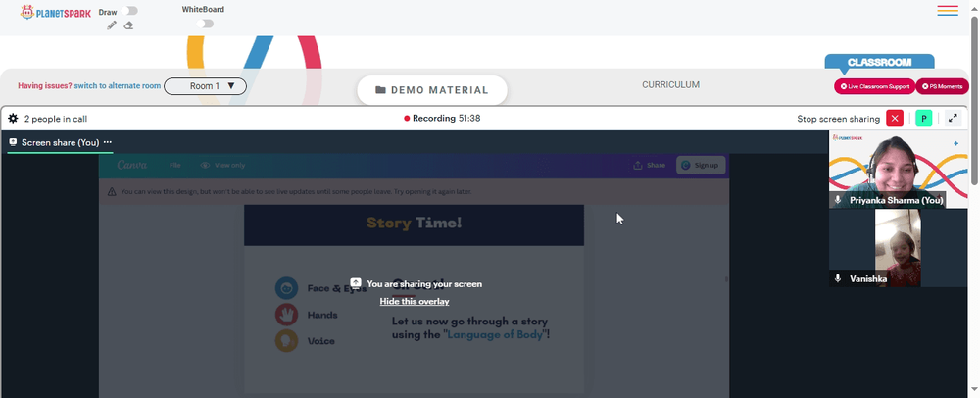
Task: Click Live Classroom Support button
Action: click(x=874, y=87)
